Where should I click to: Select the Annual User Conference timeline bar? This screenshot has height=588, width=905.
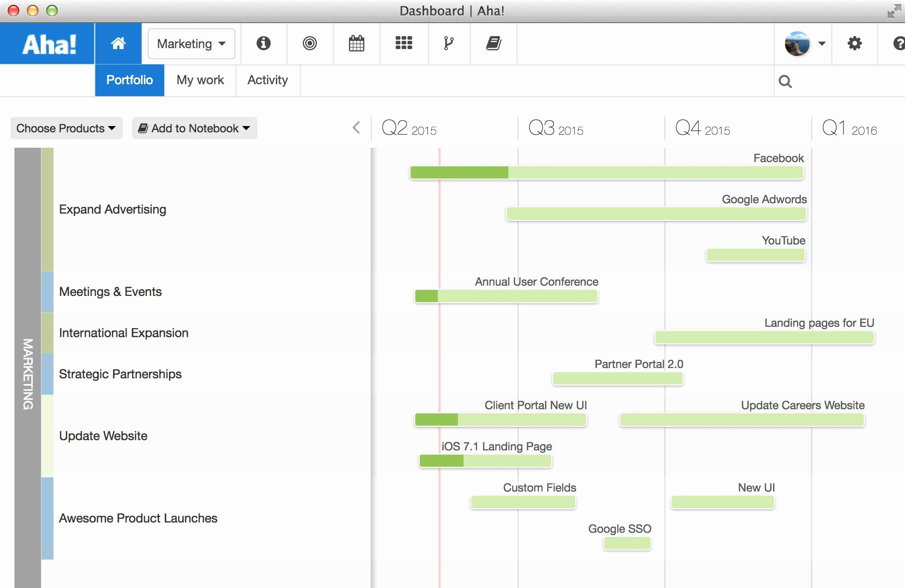click(x=506, y=296)
